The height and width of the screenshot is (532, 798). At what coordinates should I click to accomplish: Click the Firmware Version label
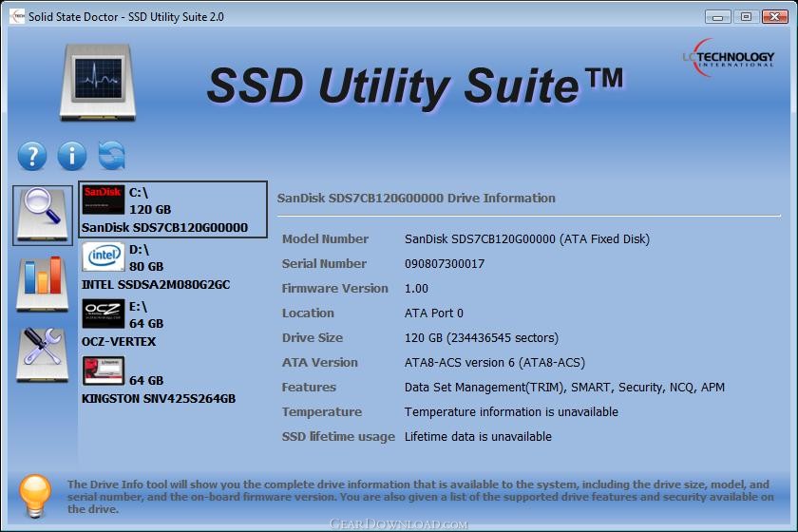coord(334,288)
